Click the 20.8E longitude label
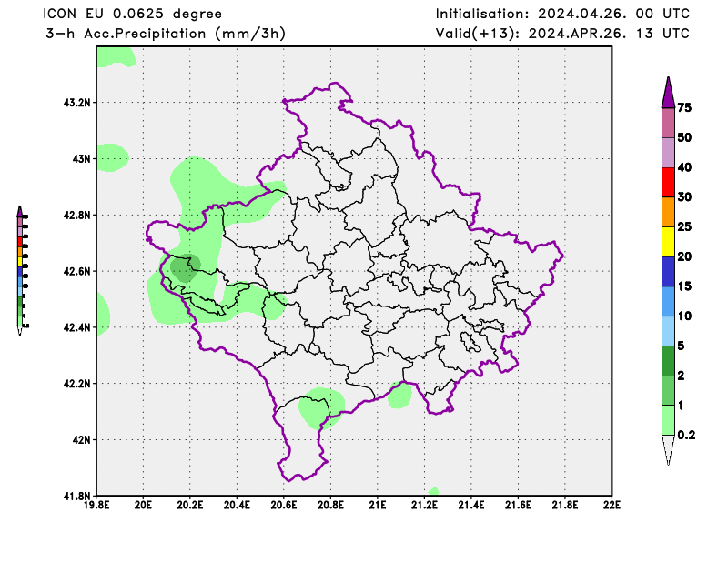 (x=330, y=505)
